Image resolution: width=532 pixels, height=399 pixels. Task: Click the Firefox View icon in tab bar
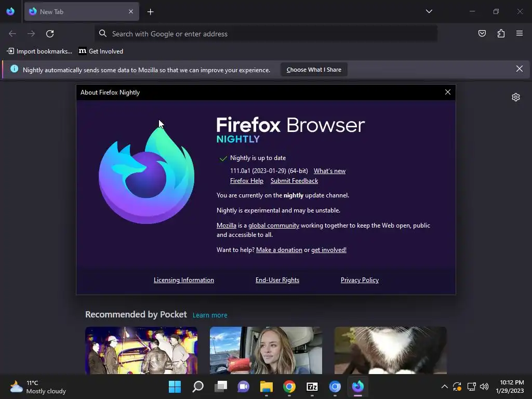[10, 11]
